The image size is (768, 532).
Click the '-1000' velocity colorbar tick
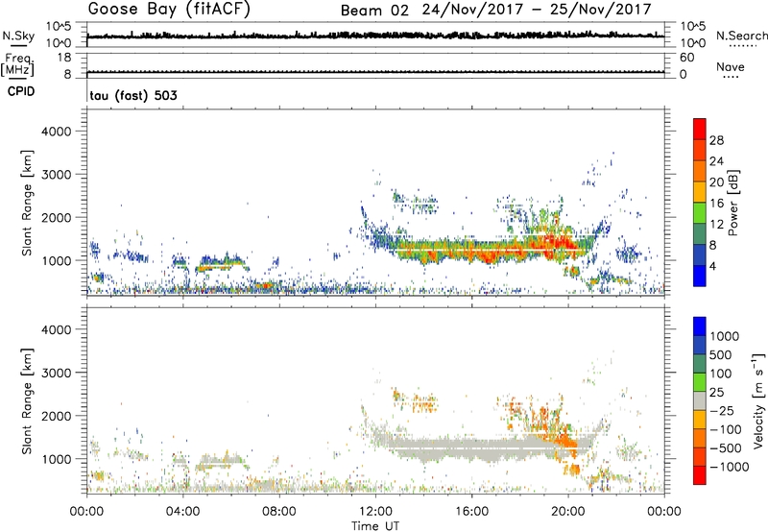click(730, 467)
